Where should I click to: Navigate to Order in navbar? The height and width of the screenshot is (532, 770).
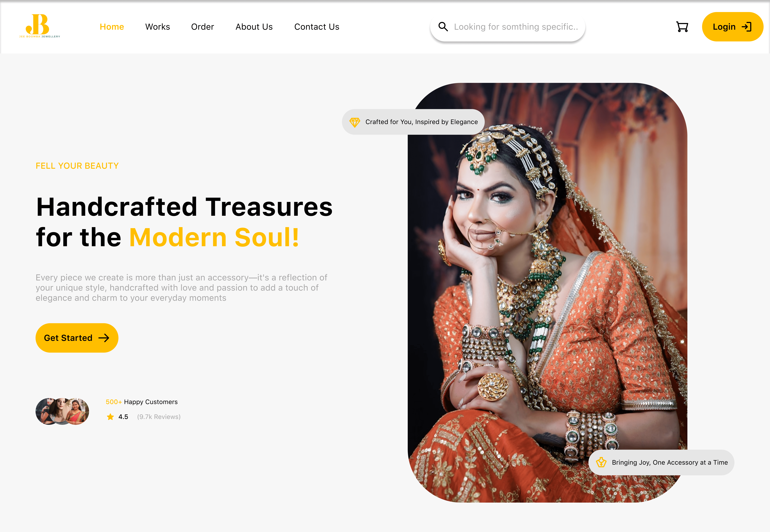(202, 27)
